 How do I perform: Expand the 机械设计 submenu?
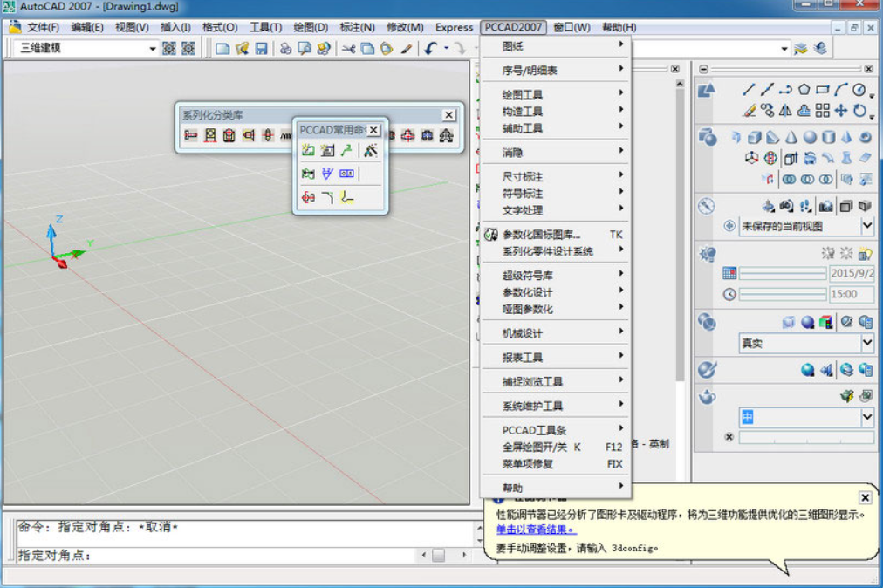(556, 333)
